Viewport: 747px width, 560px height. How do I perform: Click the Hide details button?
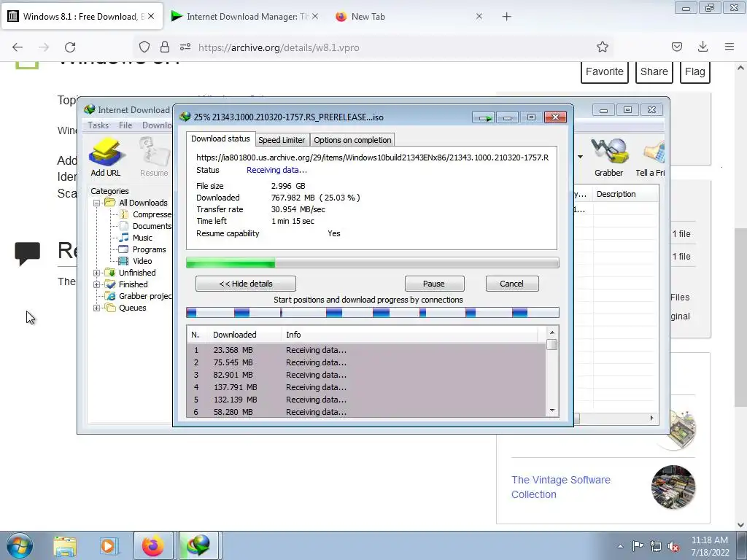coord(246,284)
